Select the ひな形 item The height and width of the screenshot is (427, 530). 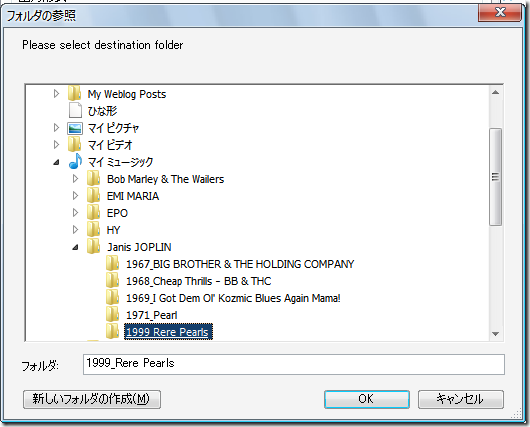click(x=102, y=111)
